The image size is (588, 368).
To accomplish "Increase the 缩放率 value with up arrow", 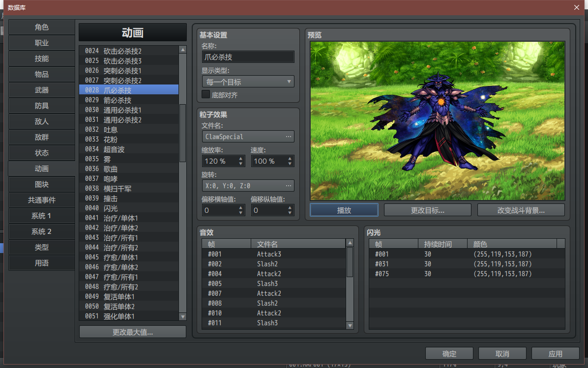I will tap(241, 159).
